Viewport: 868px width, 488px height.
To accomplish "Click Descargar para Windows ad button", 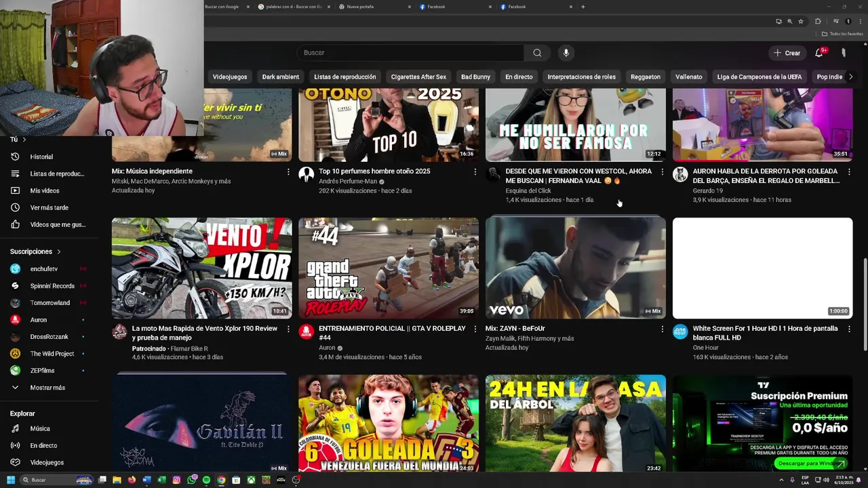I will (x=810, y=464).
